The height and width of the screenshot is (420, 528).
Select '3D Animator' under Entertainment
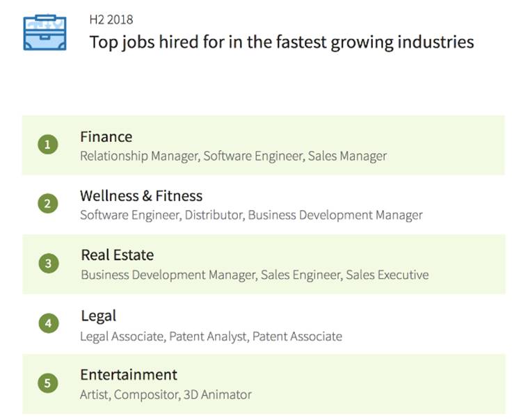217,395
